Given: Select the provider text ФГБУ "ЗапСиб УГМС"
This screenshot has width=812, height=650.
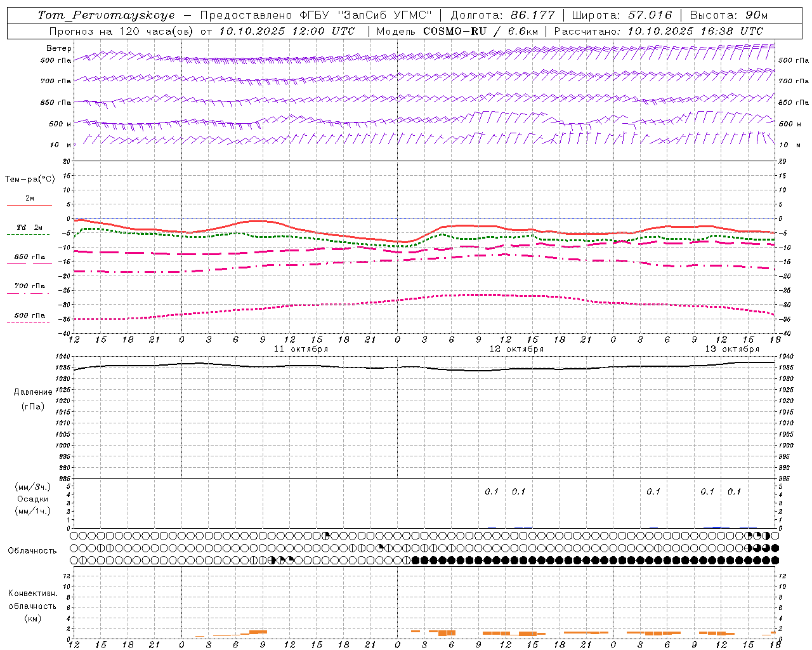Looking at the screenshot, I should point(365,15).
